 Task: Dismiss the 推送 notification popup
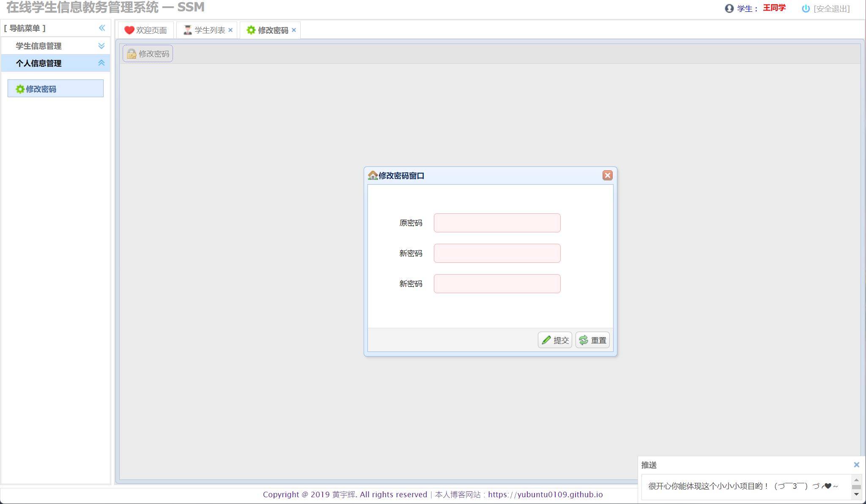(x=856, y=465)
